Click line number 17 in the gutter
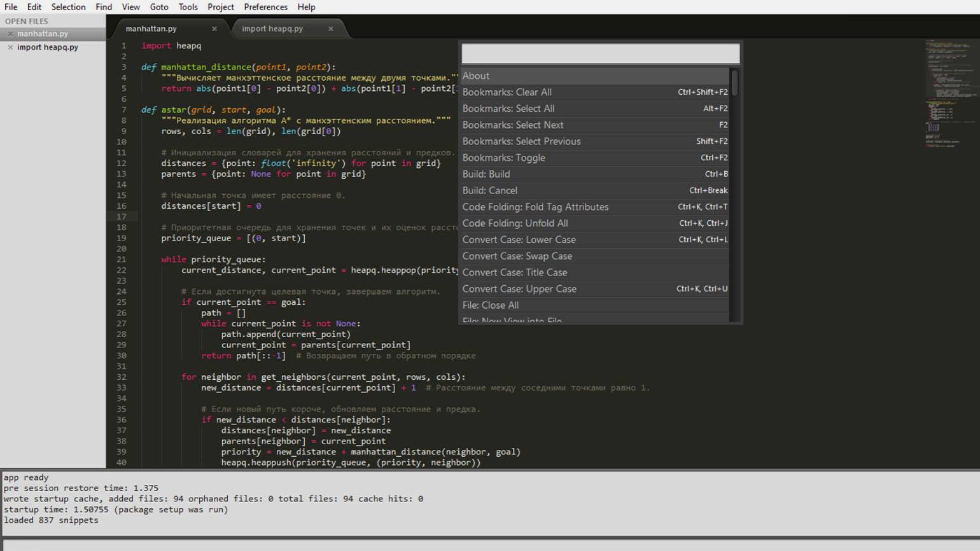The width and height of the screenshot is (980, 551). [x=122, y=217]
